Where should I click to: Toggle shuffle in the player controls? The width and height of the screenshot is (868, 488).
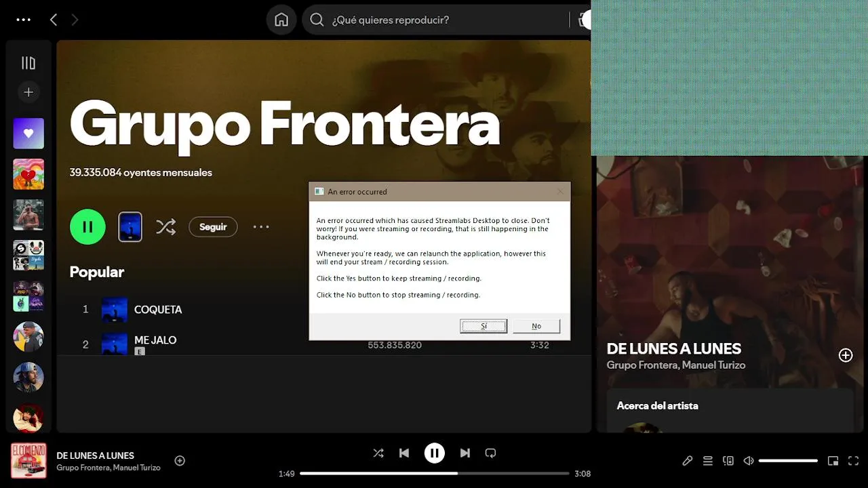coord(378,453)
